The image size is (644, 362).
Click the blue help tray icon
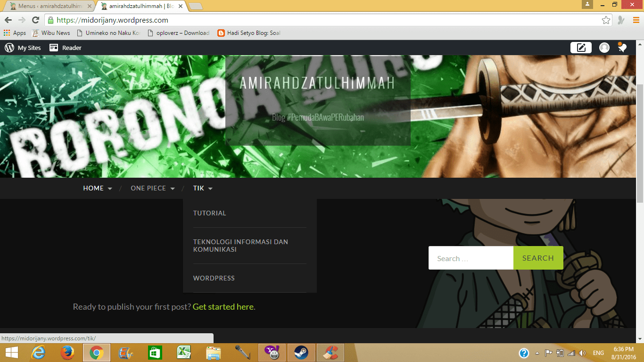coord(524,353)
